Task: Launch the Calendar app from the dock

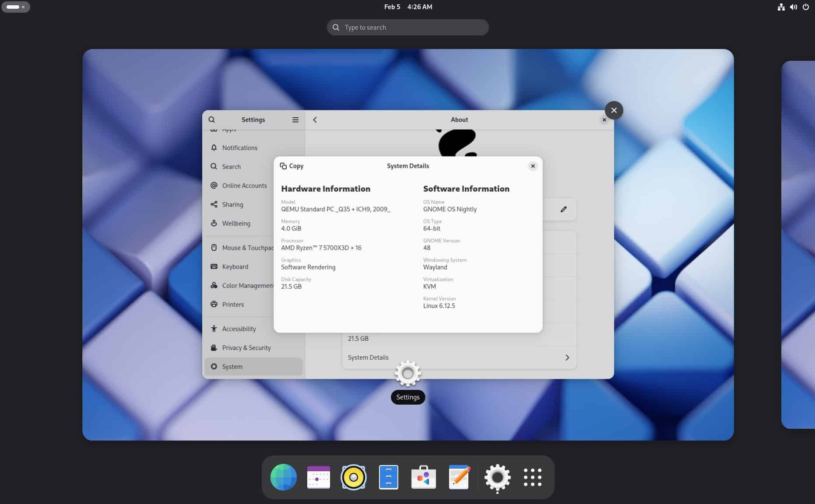Action: click(318, 477)
